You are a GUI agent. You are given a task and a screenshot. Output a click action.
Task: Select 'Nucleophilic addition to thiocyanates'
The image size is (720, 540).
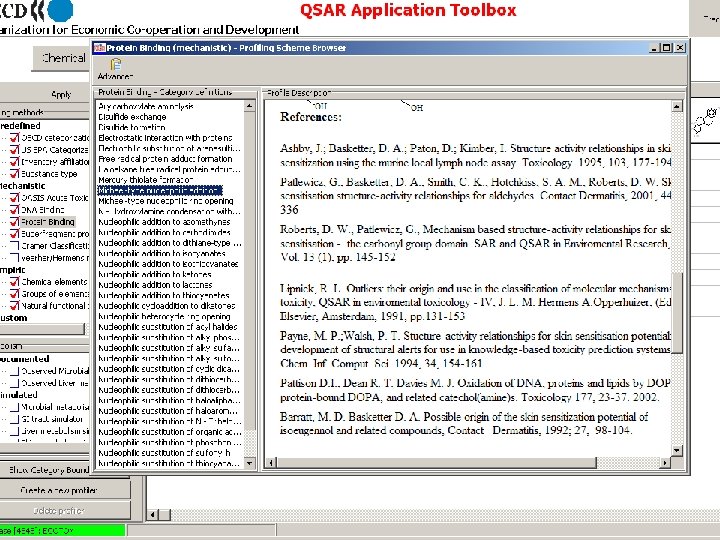point(164,295)
